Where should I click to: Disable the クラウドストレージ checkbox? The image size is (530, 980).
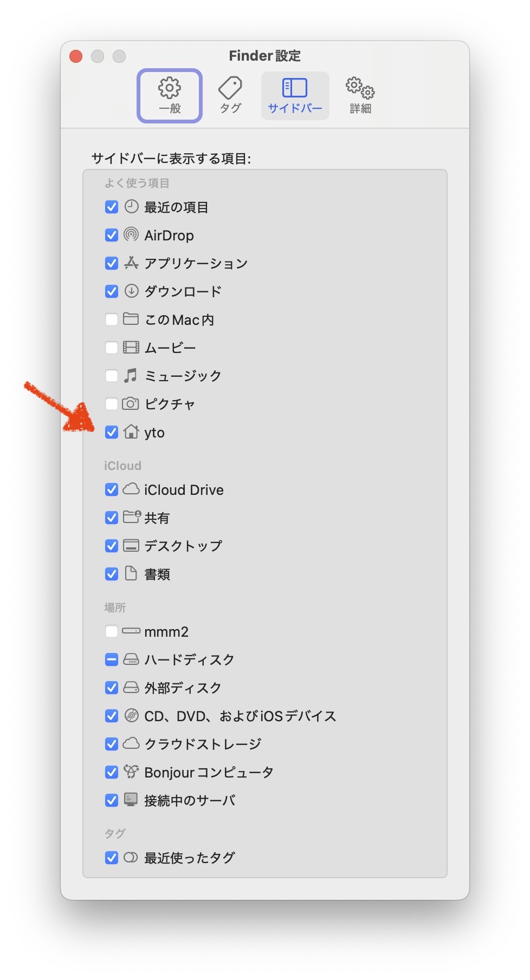point(112,744)
